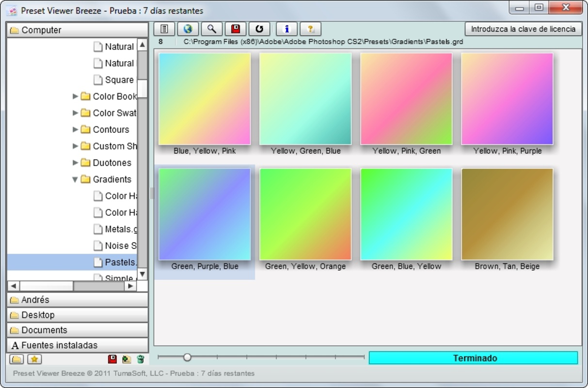Select the Blue, Yellow, Pink gradient

click(x=205, y=99)
